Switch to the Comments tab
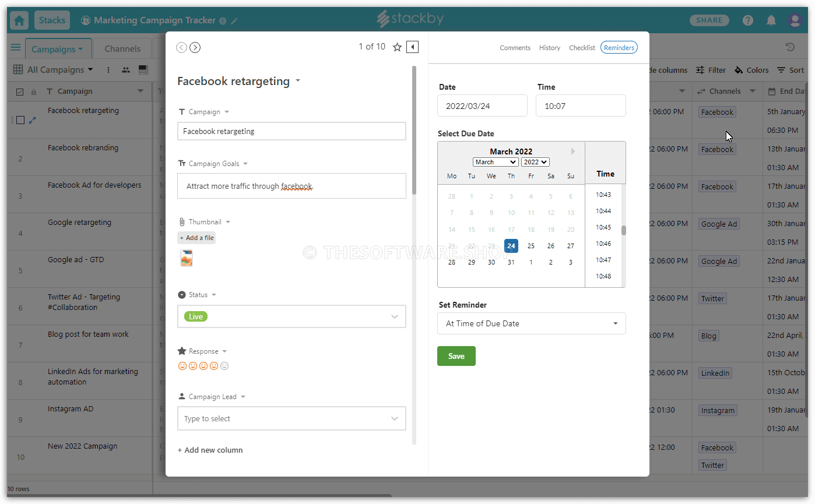This screenshot has height=504, width=815. [515, 48]
